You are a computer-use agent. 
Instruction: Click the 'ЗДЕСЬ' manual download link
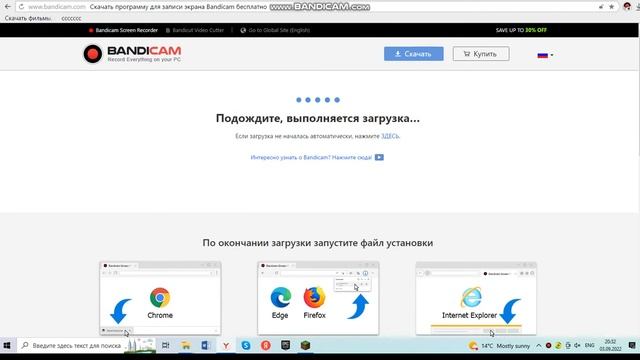390,136
